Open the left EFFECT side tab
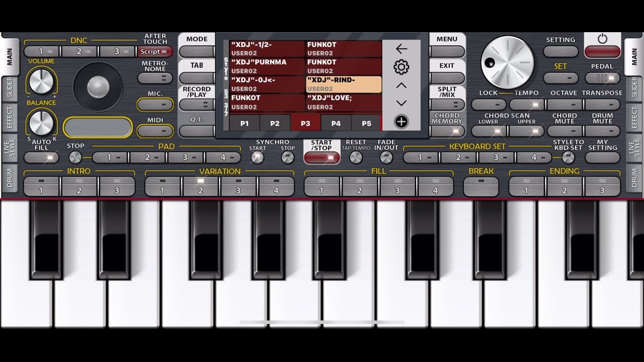The height and width of the screenshot is (362, 644). coord(9,117)
